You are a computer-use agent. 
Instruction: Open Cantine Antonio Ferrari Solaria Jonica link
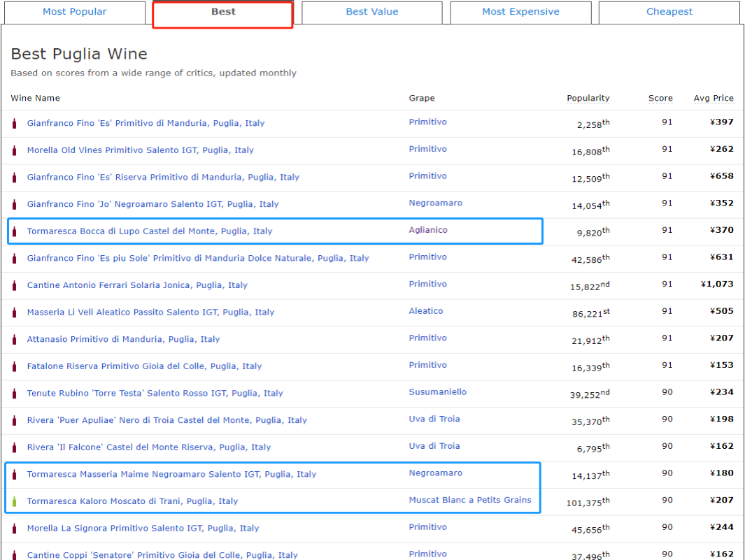pos(137,285)
